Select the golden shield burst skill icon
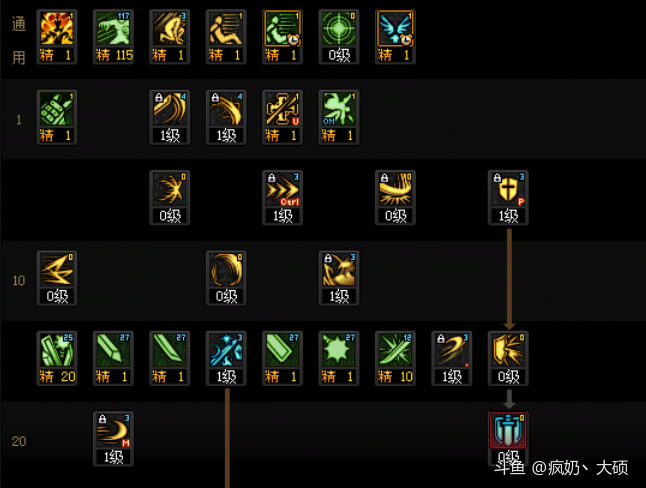The width and height of the screenshot is (646, 488). [x=508, y=350]
